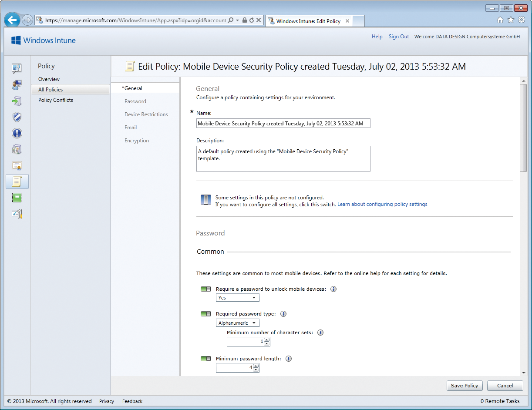
Task: Open the Help link
Action: [377, 37]
